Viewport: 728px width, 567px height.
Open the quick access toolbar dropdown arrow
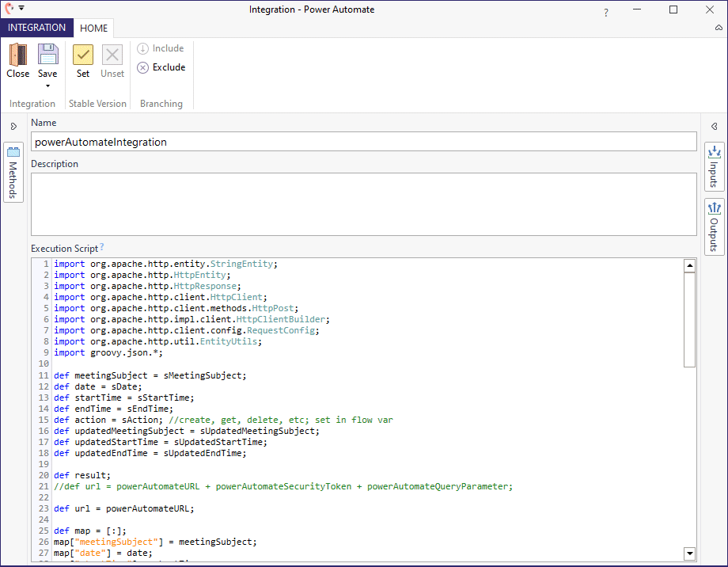(21, 8)
